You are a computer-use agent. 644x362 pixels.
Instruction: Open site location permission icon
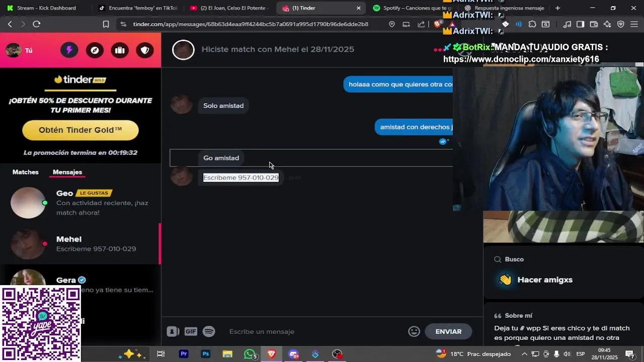392,24
